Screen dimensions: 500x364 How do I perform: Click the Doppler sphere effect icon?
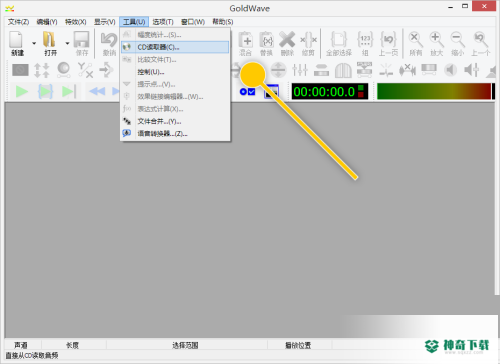coord(63,70)
